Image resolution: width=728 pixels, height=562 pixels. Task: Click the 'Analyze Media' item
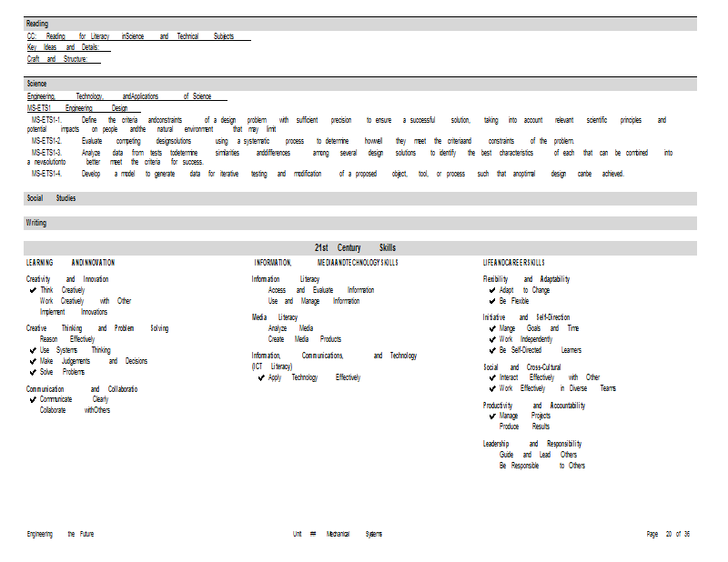[290, 328]
